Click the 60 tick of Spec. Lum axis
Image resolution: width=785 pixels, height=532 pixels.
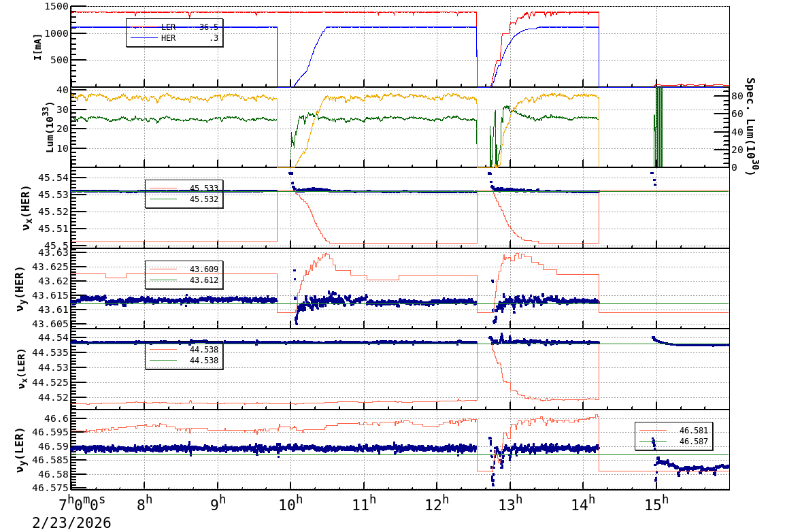tap(737, 114)
